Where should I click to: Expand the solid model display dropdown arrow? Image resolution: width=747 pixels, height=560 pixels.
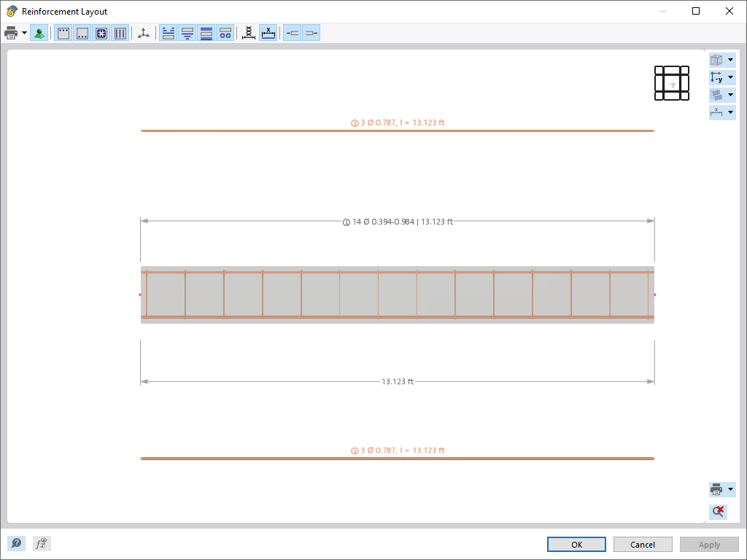point(730,95)
